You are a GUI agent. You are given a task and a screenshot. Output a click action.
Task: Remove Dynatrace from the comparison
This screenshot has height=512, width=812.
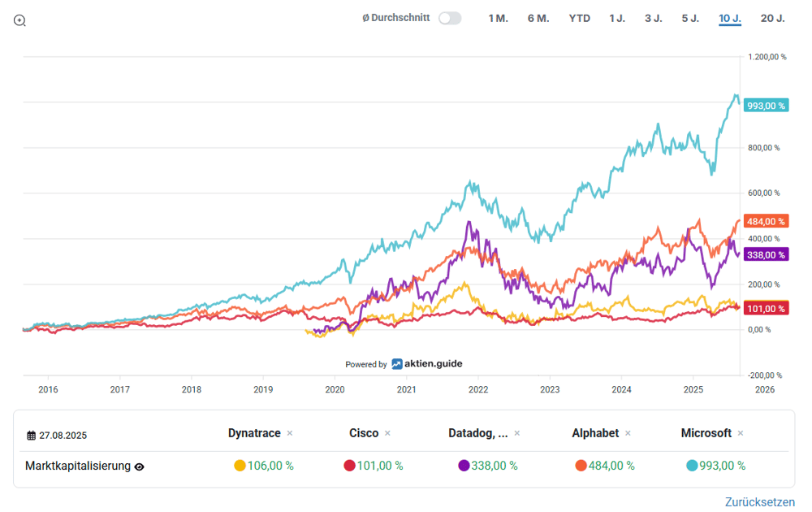pos(290,433)
